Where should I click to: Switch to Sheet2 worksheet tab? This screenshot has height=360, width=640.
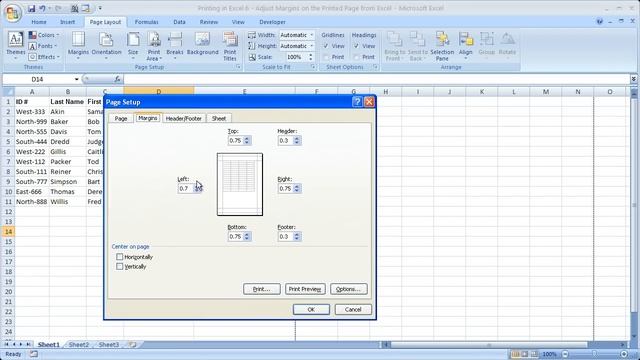(x=79, y=344)
